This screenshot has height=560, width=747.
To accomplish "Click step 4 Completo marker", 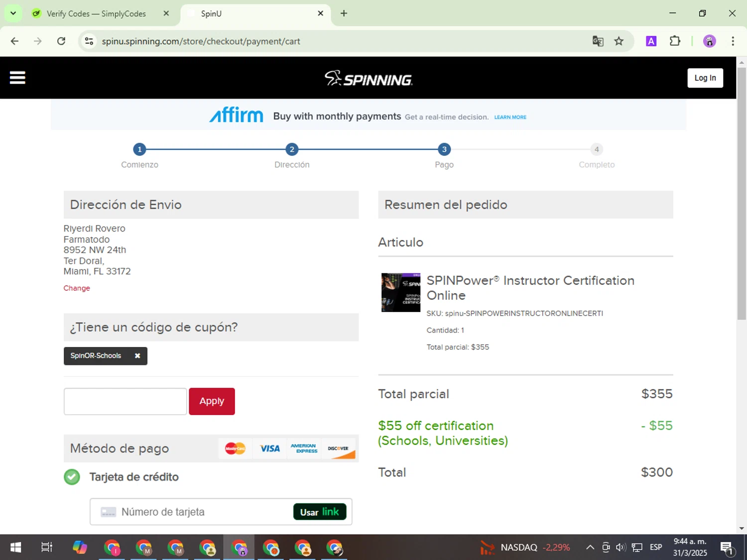I will (x=597, y=149).
